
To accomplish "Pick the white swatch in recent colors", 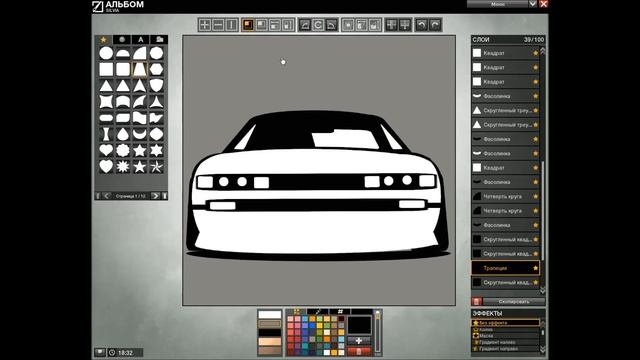I will [x=270, y=315].
